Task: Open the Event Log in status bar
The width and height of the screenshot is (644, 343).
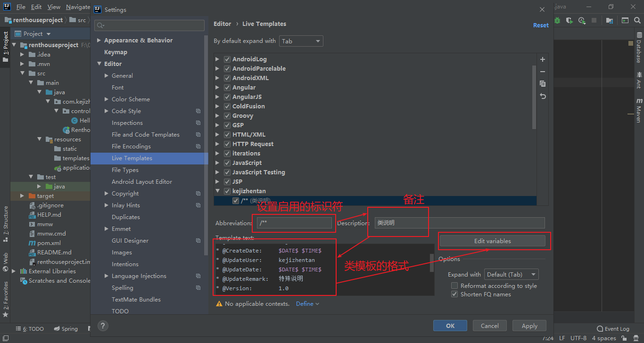Action: coord(613,329)
